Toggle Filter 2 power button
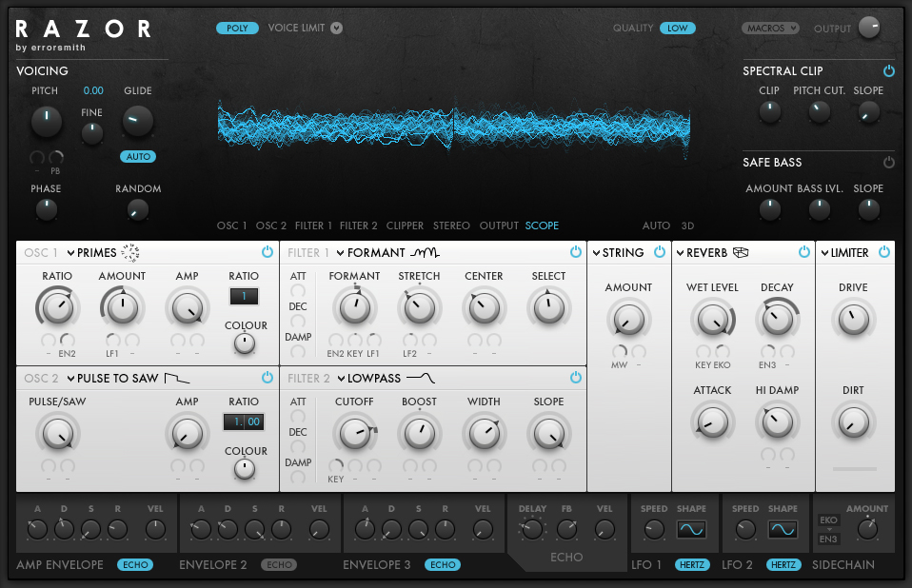This screenshot has width=912, height=588. (x=575, y=378)
